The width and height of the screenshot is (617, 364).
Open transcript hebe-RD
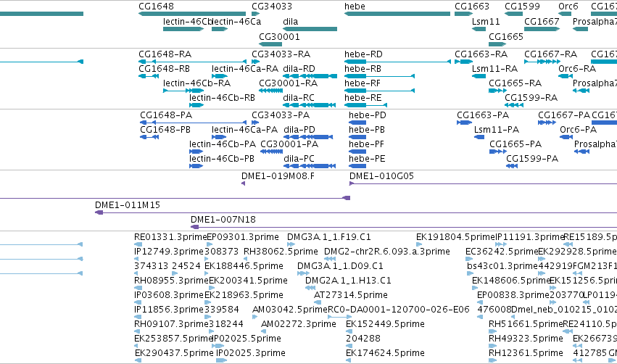pyautogui.click(x=363, y=54)
